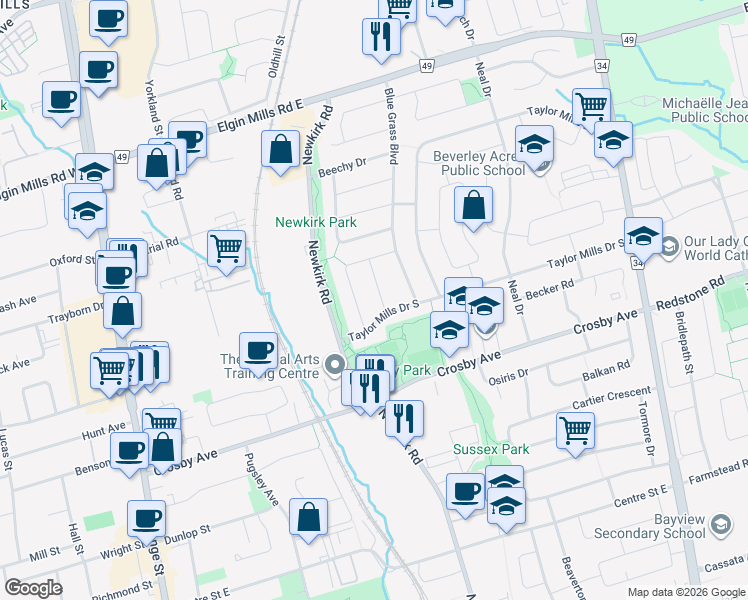Screen dimensions: 748x600
Task: Open the Bayview Secondary School pin
Action: point(721,525)
